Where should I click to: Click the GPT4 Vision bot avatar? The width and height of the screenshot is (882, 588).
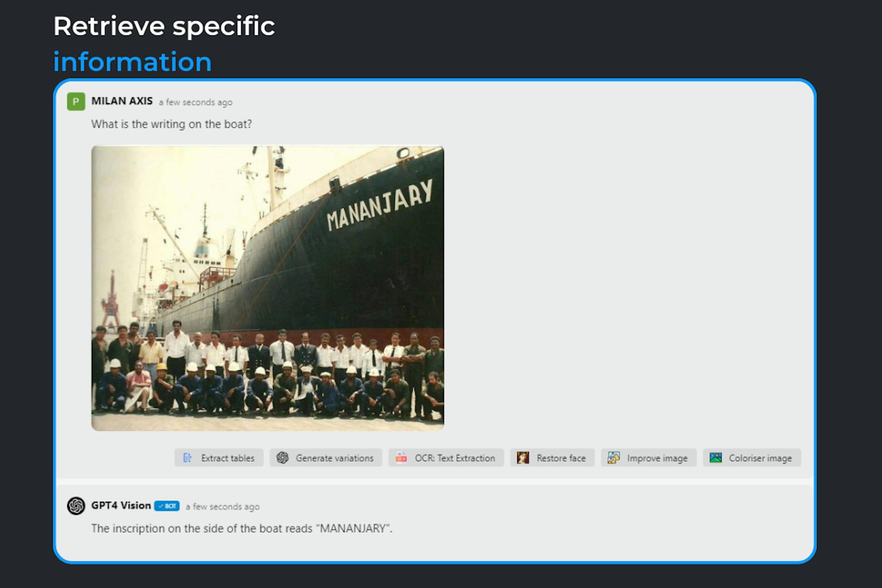click(76, 506)
